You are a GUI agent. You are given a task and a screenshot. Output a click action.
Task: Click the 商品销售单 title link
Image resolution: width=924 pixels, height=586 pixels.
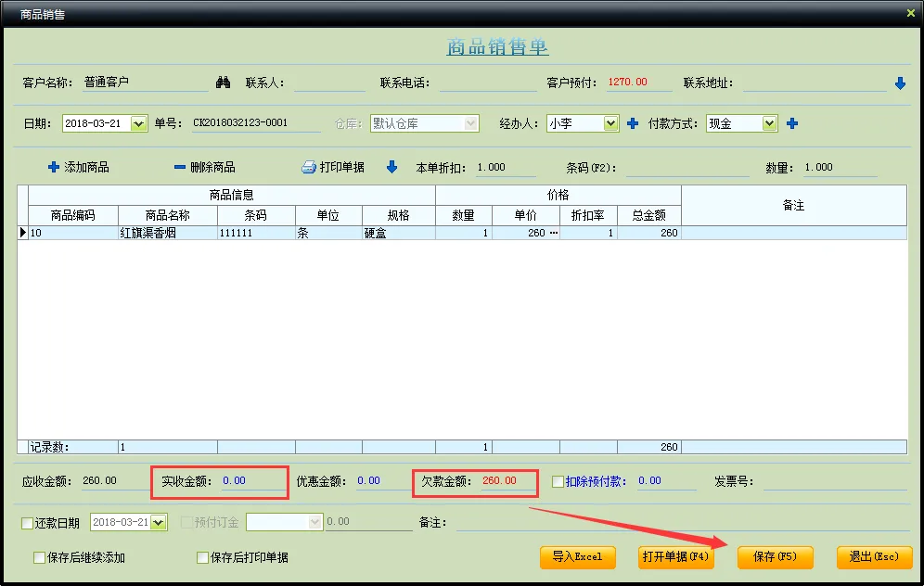pyautogui.click(x=497, y=46)
